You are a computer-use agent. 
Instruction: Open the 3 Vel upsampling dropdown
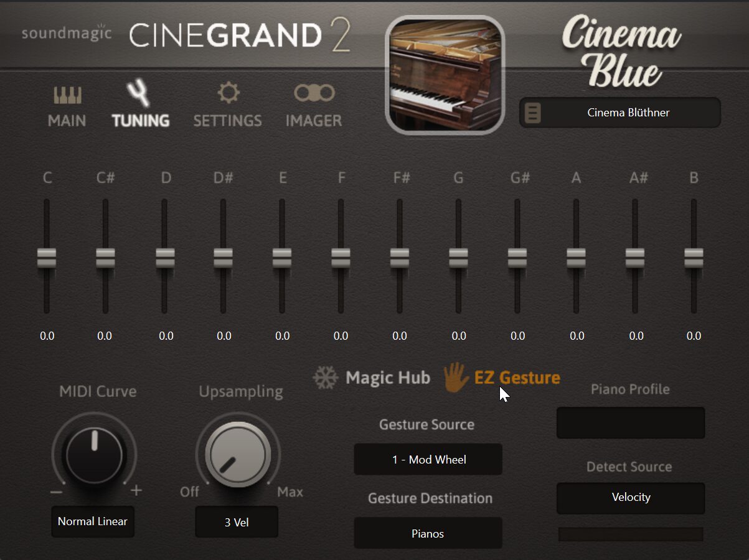237,522
